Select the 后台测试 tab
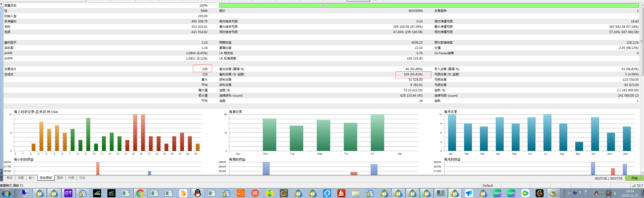 click(x=46, y=178)
